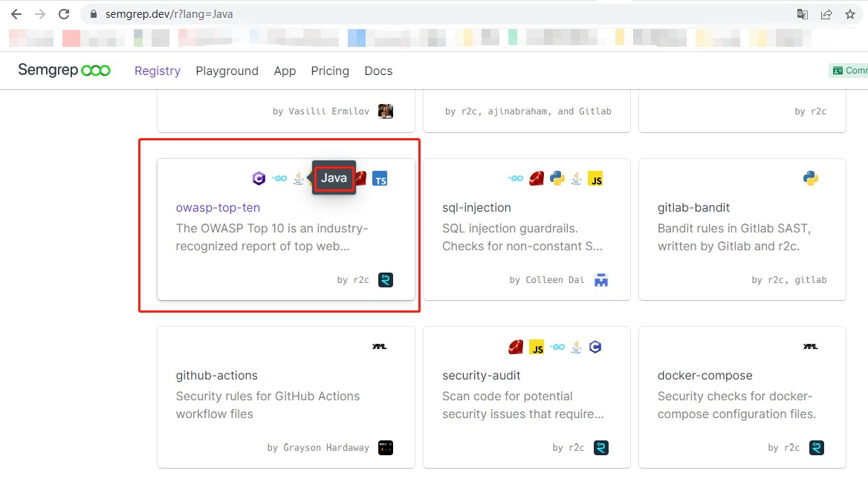Go to the Playground page
868x479 pixels.
click(x=227, y=71)
